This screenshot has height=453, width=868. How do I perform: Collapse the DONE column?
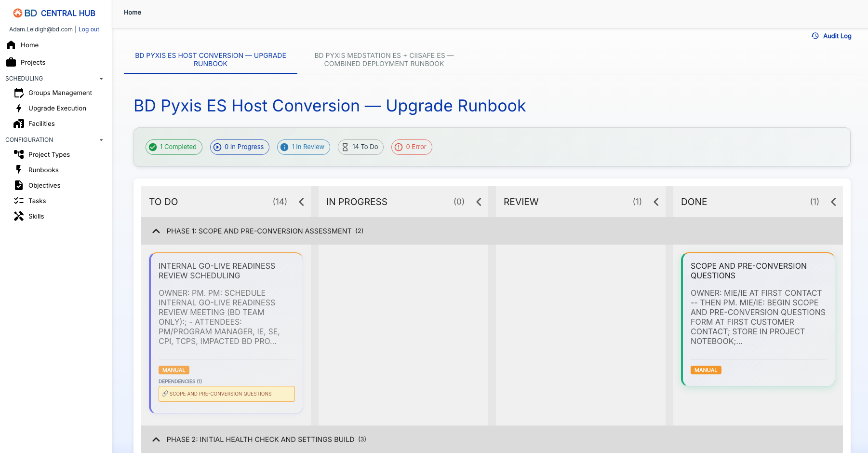pyautogui.click(x=834, y=202)
